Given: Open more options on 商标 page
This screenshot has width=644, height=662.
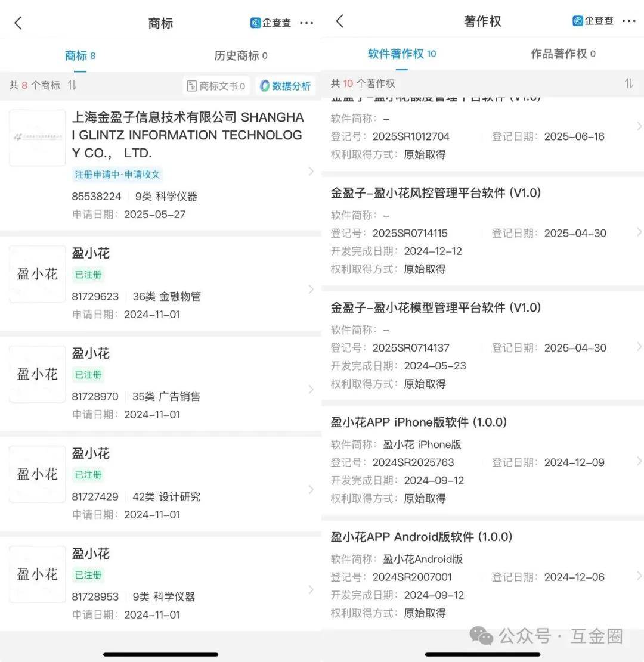Looking at the screenshot, I should [306, 23].
